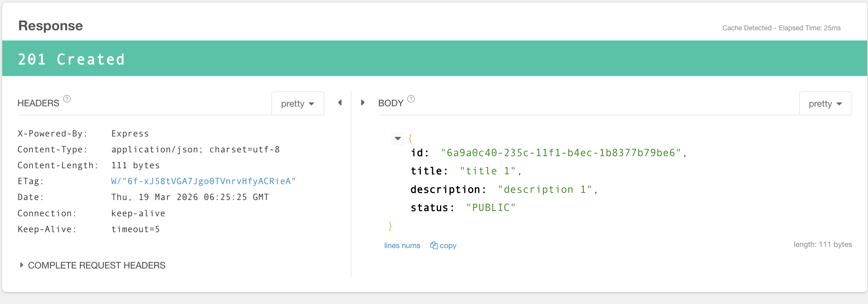Open the BODY pretty format dropdown

tap(825, 104)
